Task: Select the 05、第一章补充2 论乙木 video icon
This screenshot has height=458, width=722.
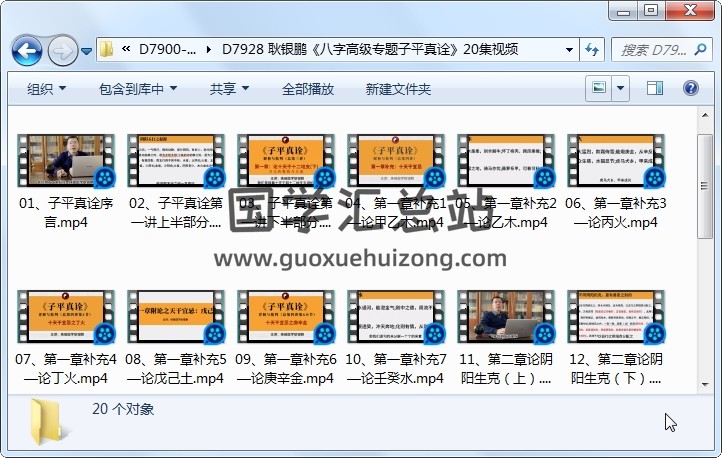Action: click(x=506, y=161)
